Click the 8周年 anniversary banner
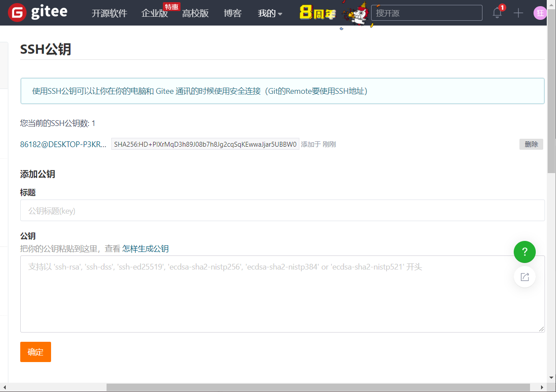The image size is (556, 392). [317, 13]
